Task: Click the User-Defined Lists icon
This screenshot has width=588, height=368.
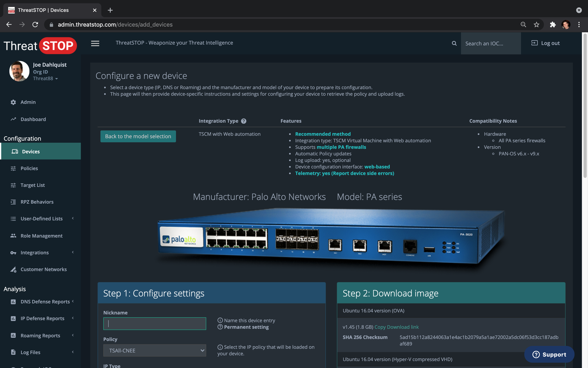Action: pos(13,219)
